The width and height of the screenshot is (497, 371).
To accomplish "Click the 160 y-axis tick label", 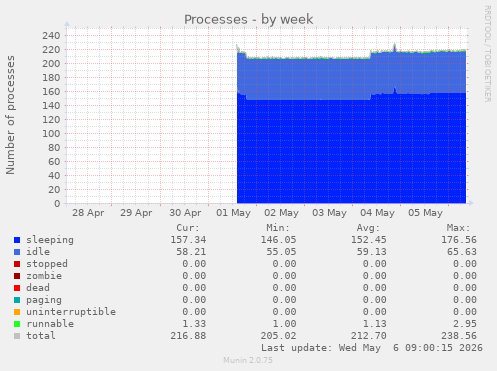I will coord(51,92).
